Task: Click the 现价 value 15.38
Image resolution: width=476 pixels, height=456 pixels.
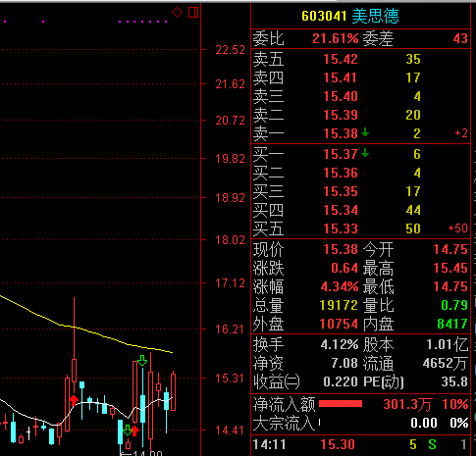Action: coord(341,249)
